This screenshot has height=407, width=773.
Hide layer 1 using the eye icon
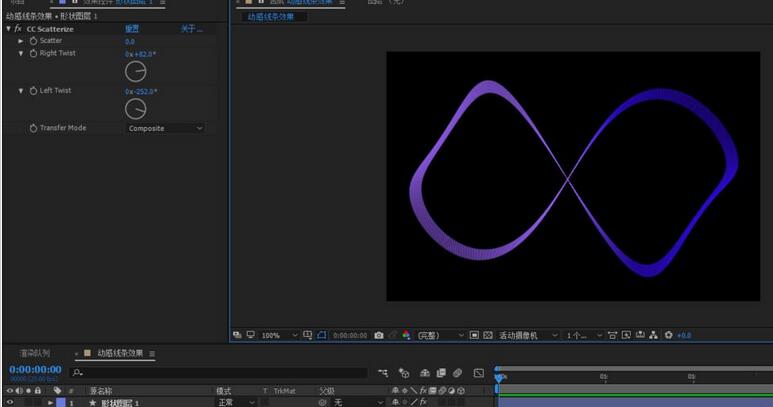click(10, 402)
